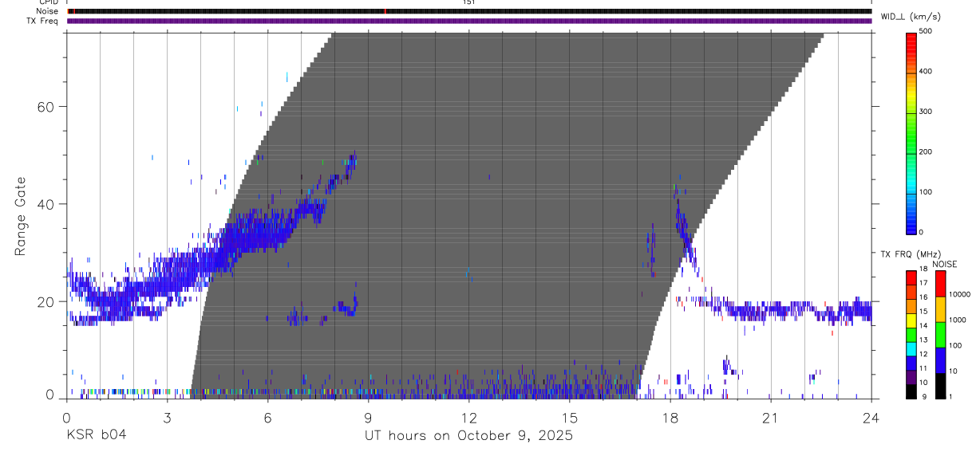This screenshot has width=980, height=452.
Task: Click the '12' tick on the UT hours axis
Action: 468,417
